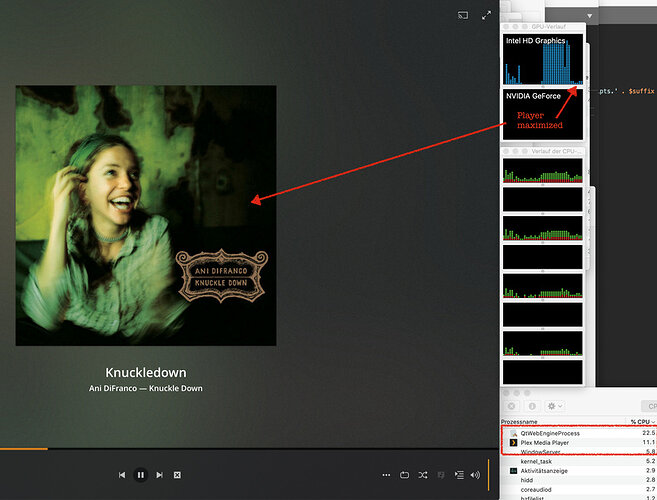This screenshot has height=500, width=657.
Task: Click the top CPU core history graph
Action: point(543,171)
